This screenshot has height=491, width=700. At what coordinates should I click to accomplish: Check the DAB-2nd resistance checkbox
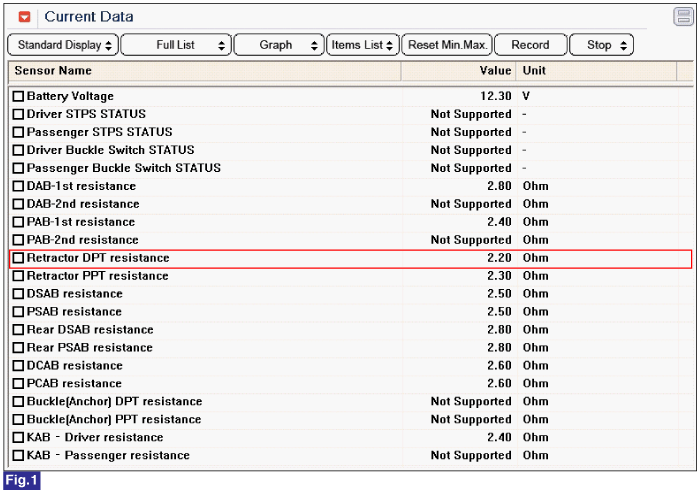point(18,204)
